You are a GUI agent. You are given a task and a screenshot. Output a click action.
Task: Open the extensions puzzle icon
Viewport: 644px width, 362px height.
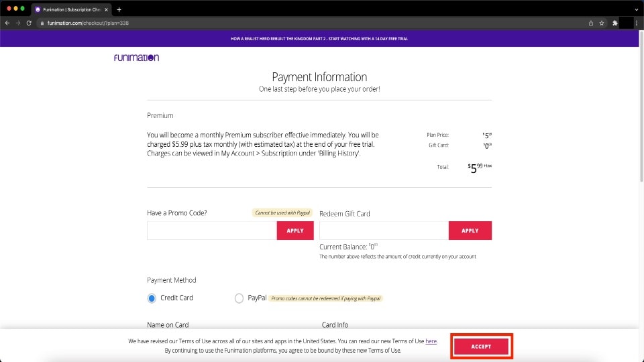point(615,23)
